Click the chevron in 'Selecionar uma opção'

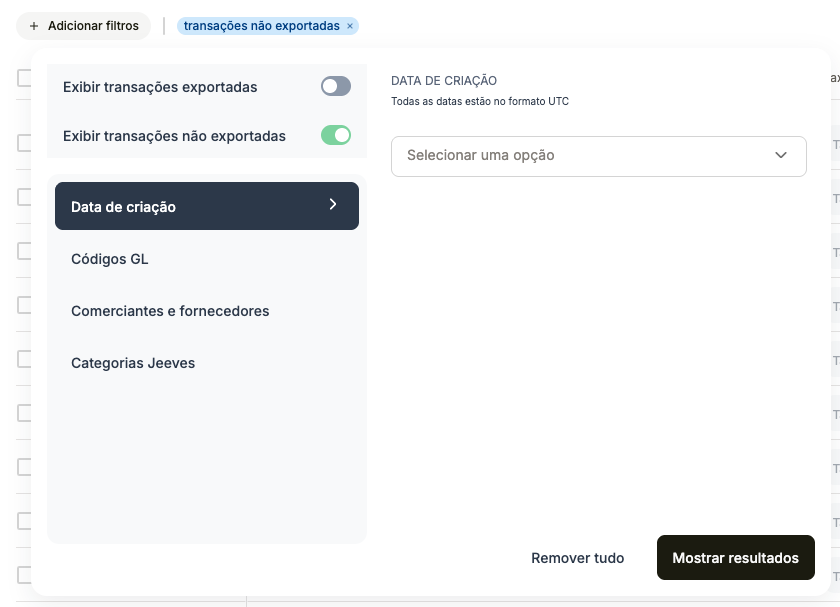pyautogui.click(x=781, y=155)
